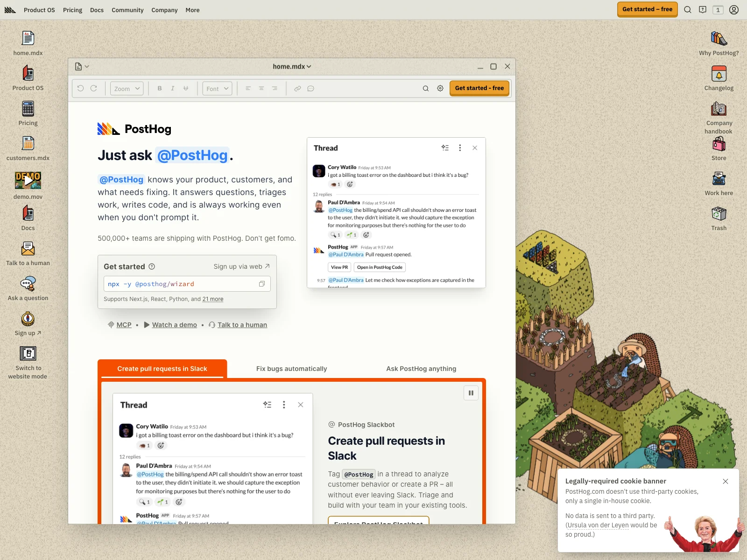This screenshot has width=747, height=560.
Task: Click editor toolbar Get started - free button
Action: click(479, 88)
